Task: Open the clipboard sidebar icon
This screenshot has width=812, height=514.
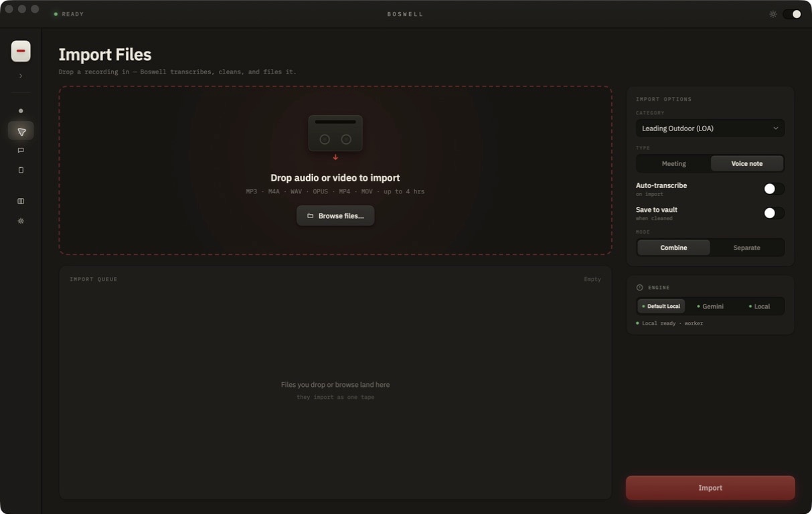Action: [x=21, y=170]
